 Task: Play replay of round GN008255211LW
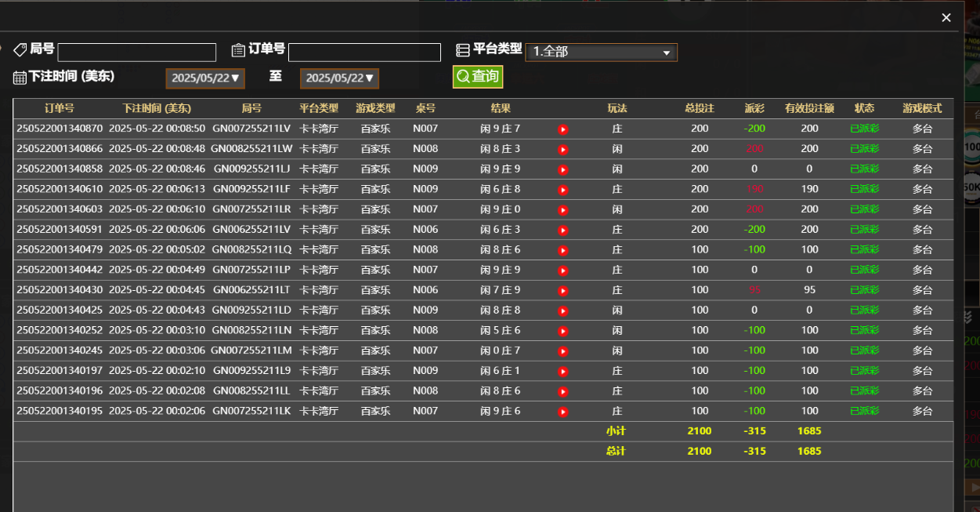562,148
